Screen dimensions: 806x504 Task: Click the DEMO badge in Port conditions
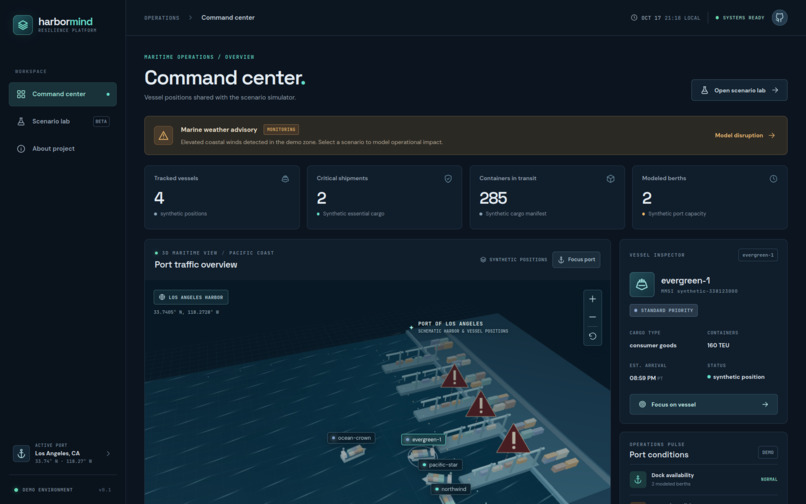pos(767,453)
